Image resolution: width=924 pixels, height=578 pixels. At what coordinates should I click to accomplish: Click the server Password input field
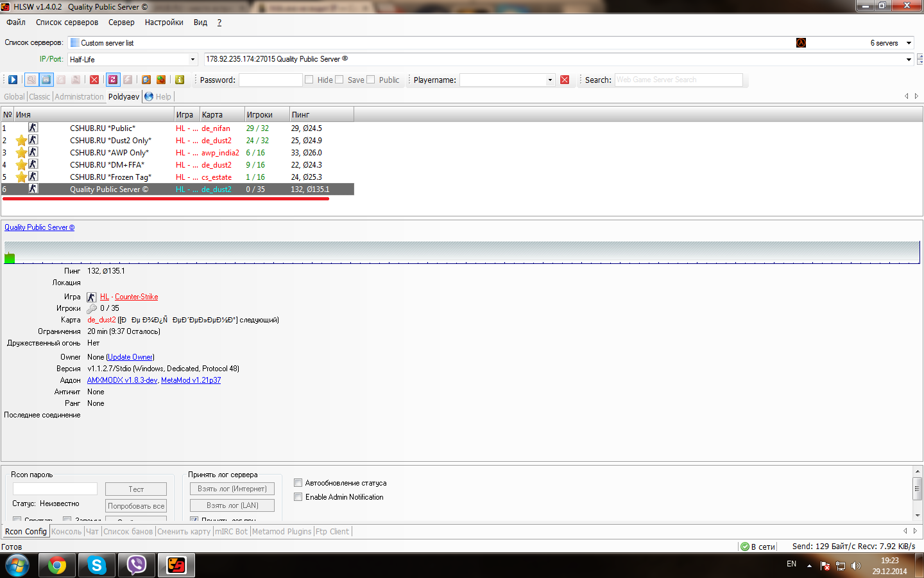(x=271, y=80)
